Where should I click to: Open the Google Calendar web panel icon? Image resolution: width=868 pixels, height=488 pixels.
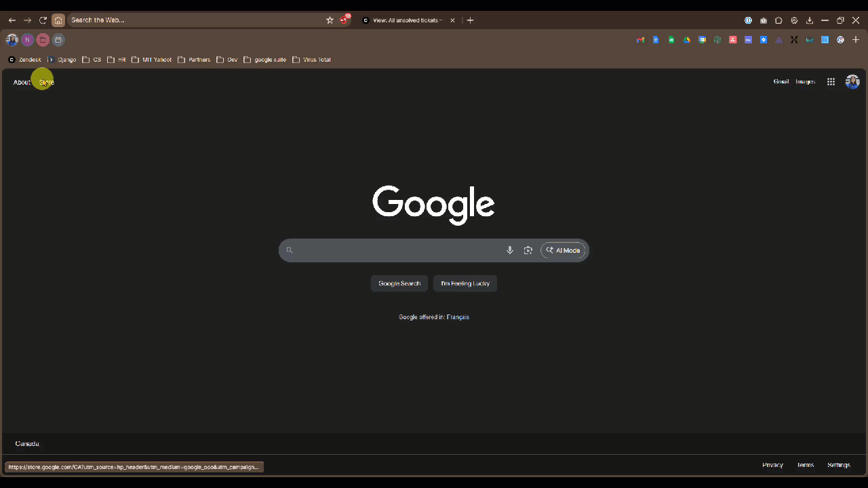[x=702, y=40]
